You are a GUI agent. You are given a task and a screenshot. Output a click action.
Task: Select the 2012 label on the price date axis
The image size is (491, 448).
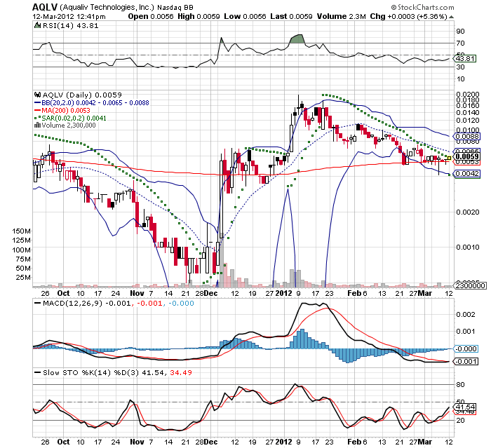click(283, 292)
